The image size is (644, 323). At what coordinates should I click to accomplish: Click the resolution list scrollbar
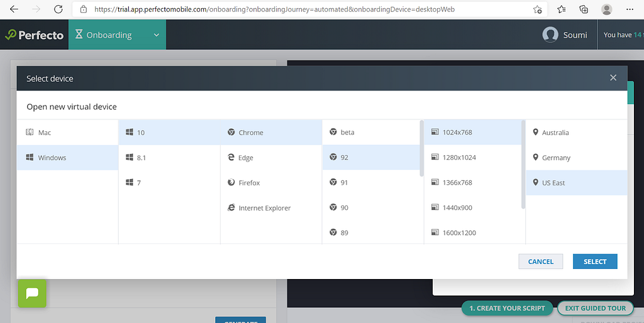(523, 164)
